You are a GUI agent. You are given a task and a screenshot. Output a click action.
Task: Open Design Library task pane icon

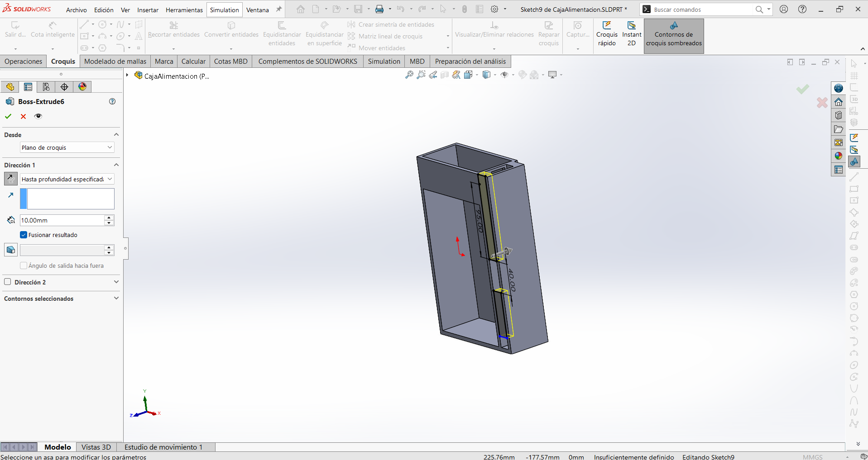click(839, 115)
